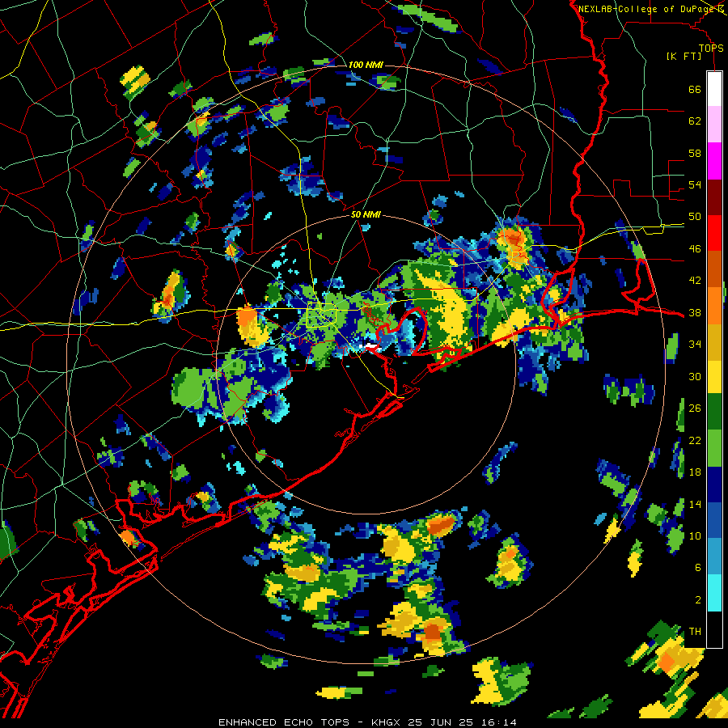Click the Enhanced Echo Tops KHGX caption
This screenshot has width=728, height=728.
pyautogui.click(x=367, y=722)
